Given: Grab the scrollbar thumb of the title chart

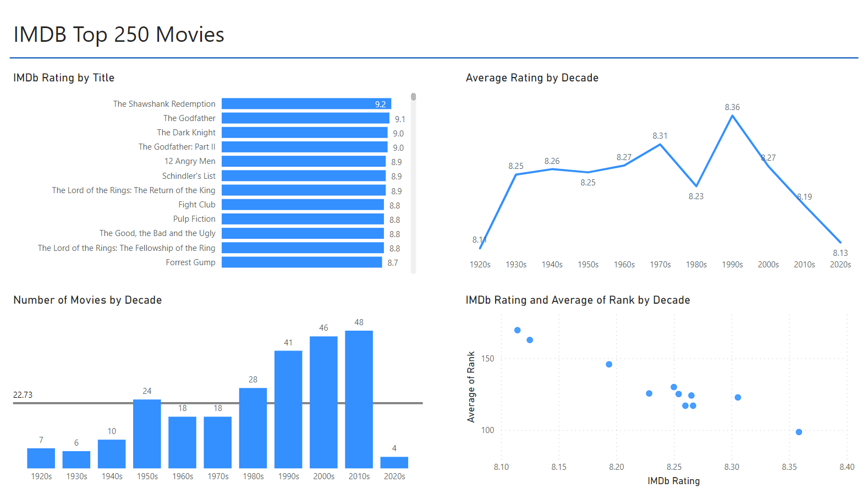Looking at the screenshot, I should 413,97.
